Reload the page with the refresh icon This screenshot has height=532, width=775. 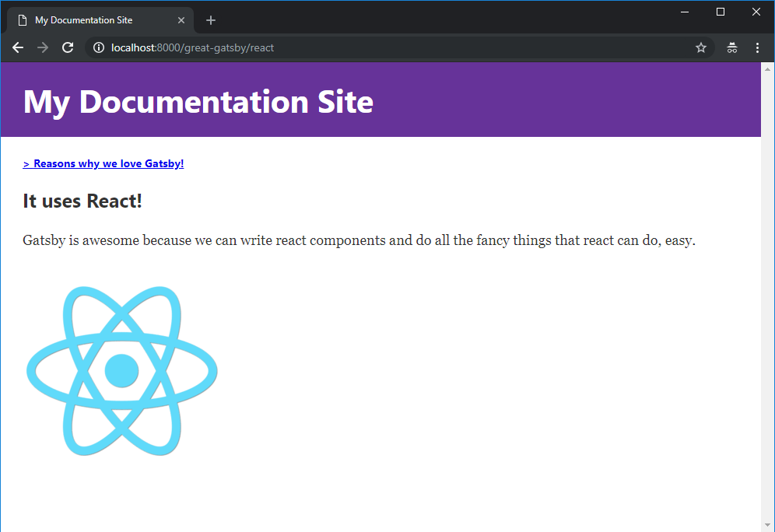[68, 47]
